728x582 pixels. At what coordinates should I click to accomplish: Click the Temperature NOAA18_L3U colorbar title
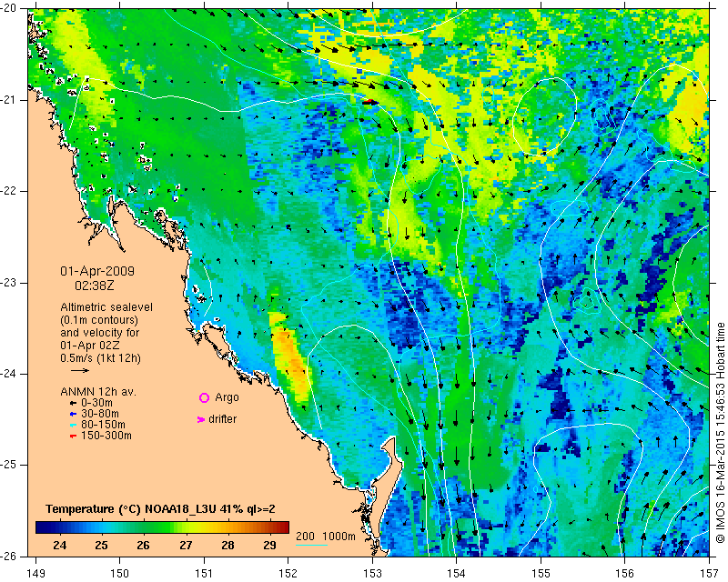pyautogui.click(x=160, y=509)
